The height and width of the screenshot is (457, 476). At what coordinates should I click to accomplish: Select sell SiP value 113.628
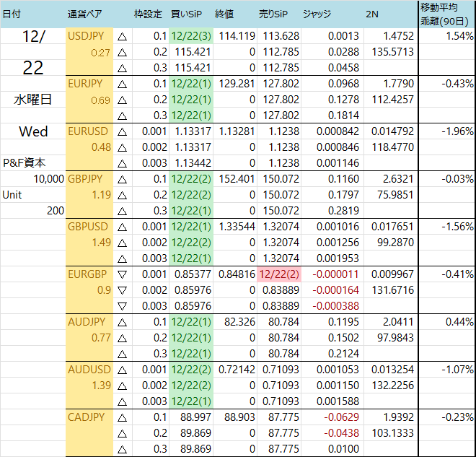[x=281, y=36]
